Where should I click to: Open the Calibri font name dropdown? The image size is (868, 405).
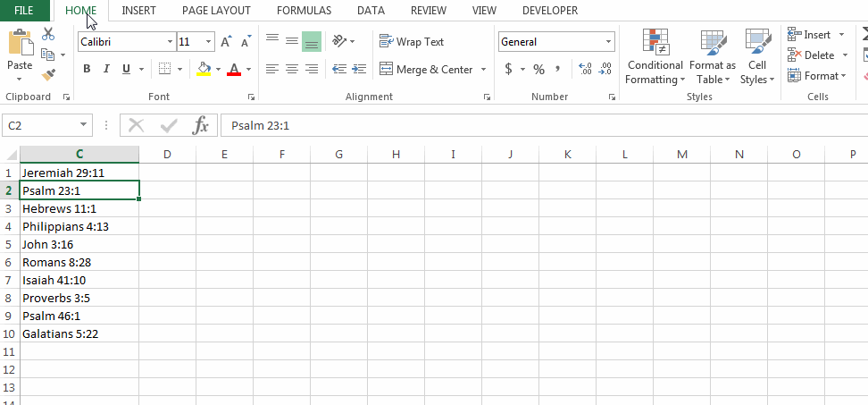point(170,42)
